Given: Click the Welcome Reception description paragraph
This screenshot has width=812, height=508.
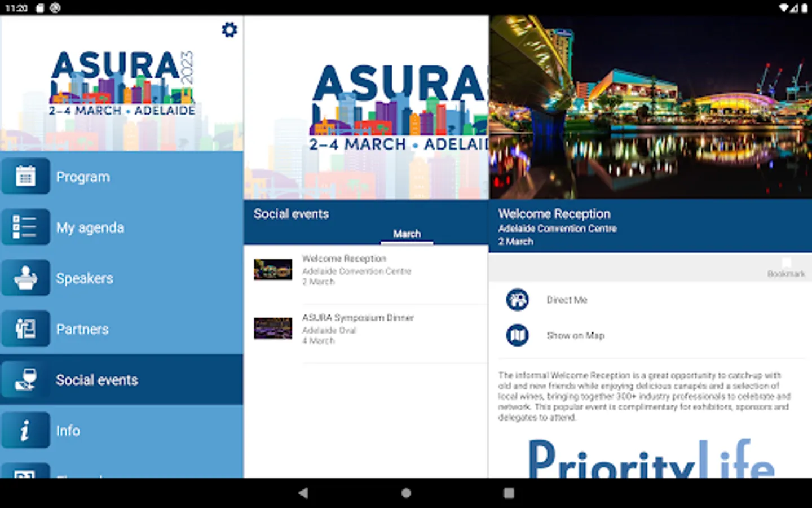Looking at the screenshot, I should tap(645, 396).
